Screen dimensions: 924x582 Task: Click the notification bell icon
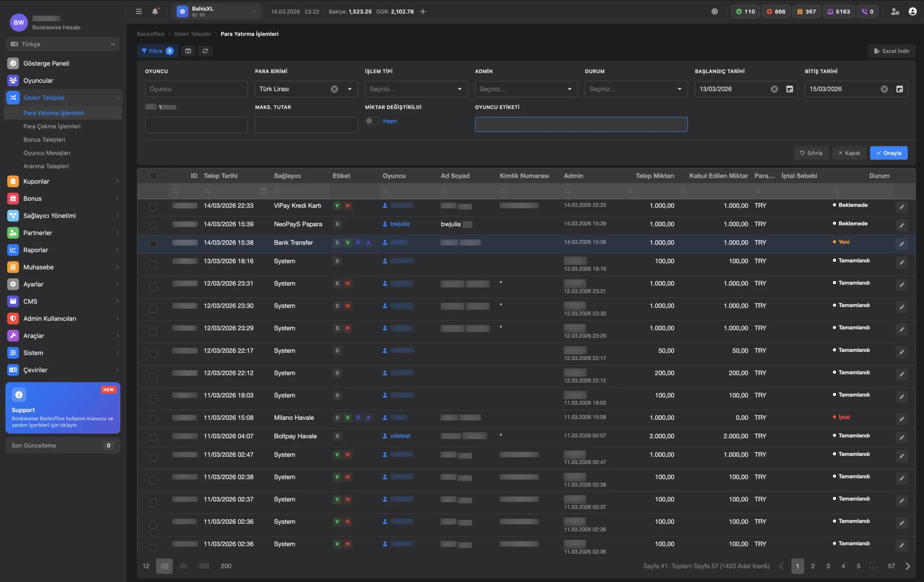(x=155, y=12)
